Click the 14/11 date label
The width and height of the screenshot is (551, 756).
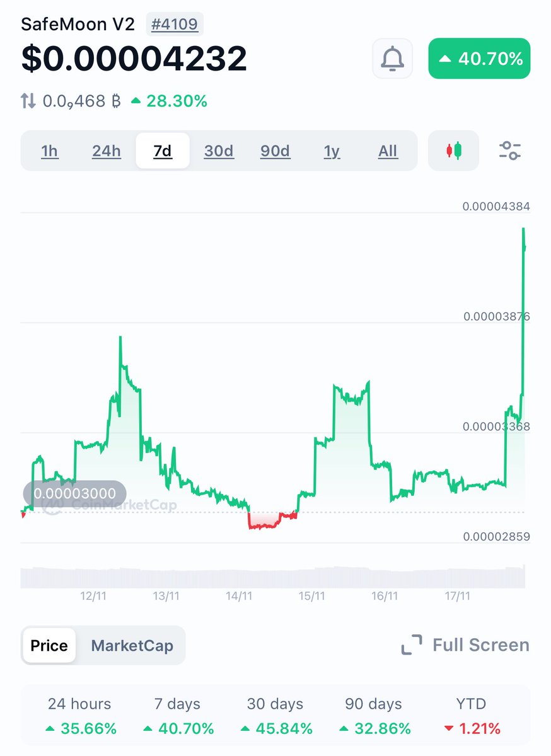click(239, 596)
